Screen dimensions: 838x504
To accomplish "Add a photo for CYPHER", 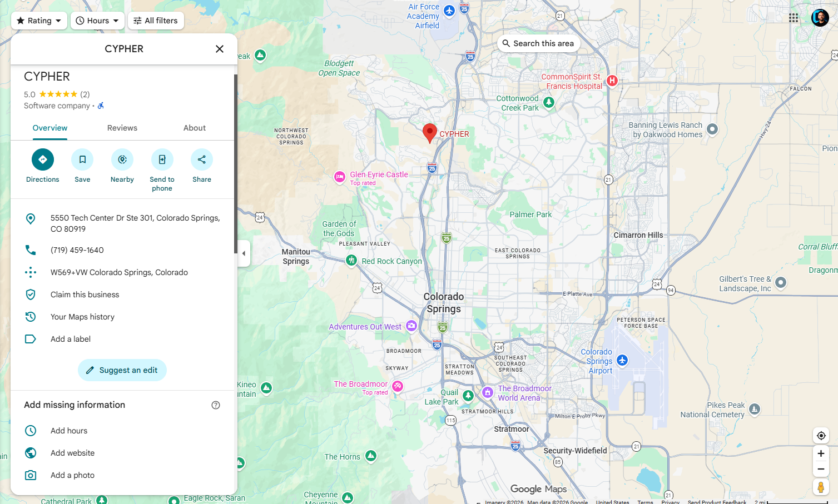I will click(124, 475).
